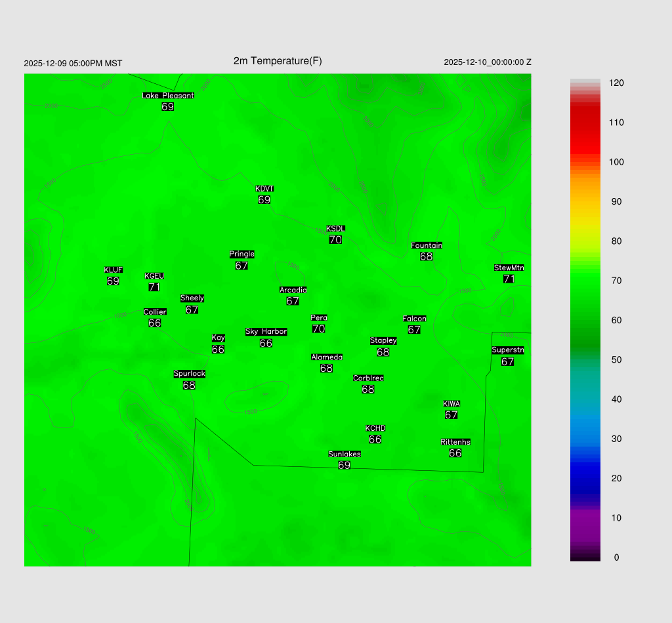Click the 2m Temperature(F) plot title
The width and height of the screenshot is (672, 623).
(x=278, y=61)
